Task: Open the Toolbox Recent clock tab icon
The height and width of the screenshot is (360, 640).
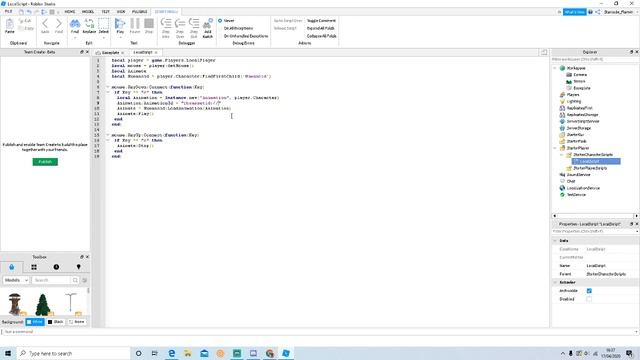Action: point(56,267)
